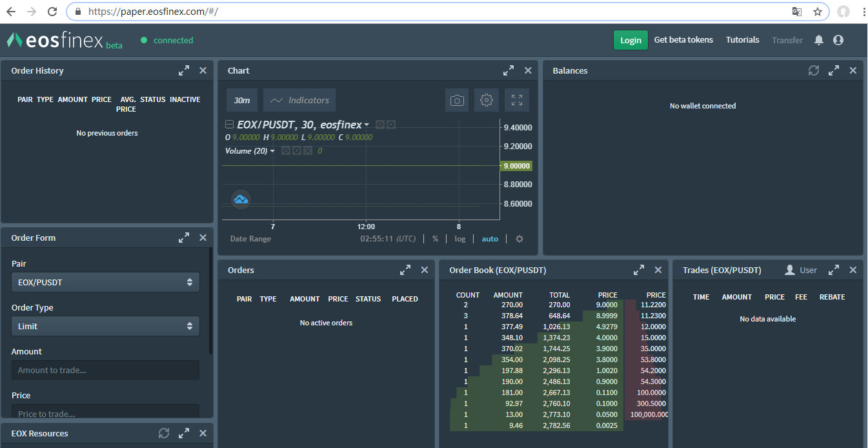Click Chrome translate page icon
The height and width of the screenshot is (448, 868).
tap(797, 12)
